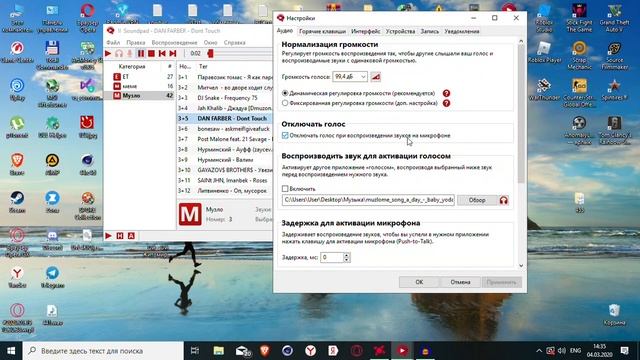
Task: Select the Аудио settings tab
Action: point(284,31)
